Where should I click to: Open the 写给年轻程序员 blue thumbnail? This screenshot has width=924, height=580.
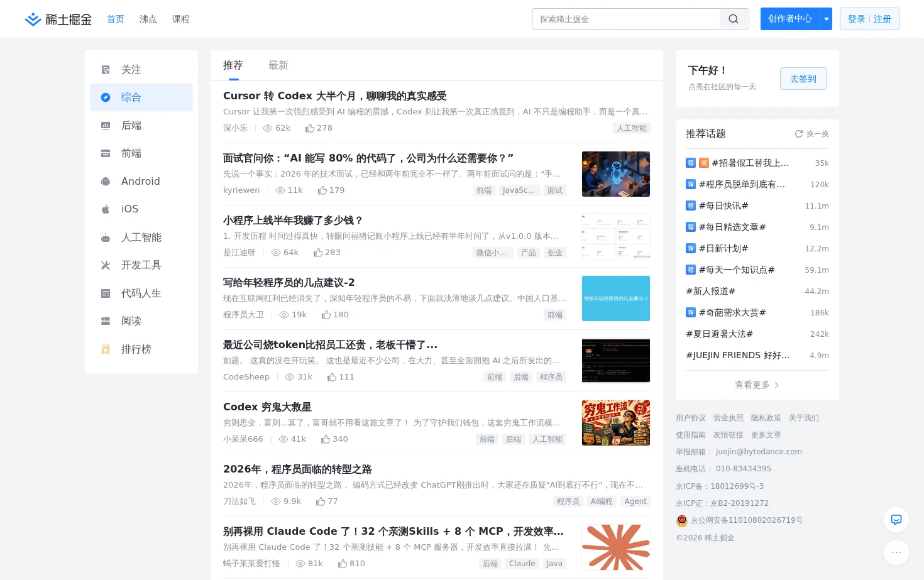point(616,298)
